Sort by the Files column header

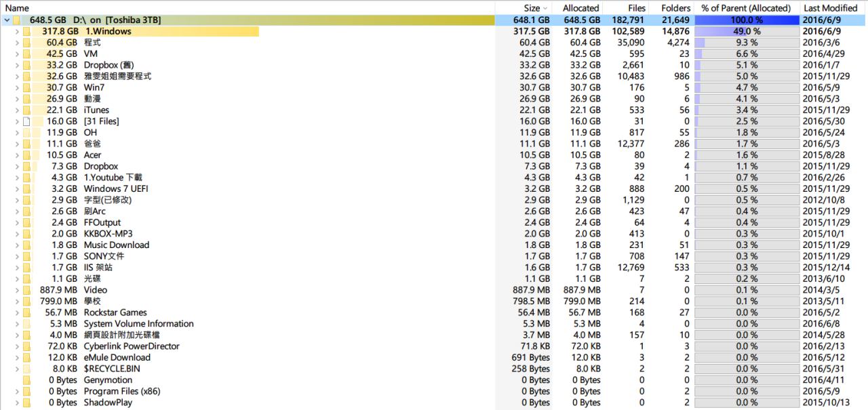[x=626, y=7]
